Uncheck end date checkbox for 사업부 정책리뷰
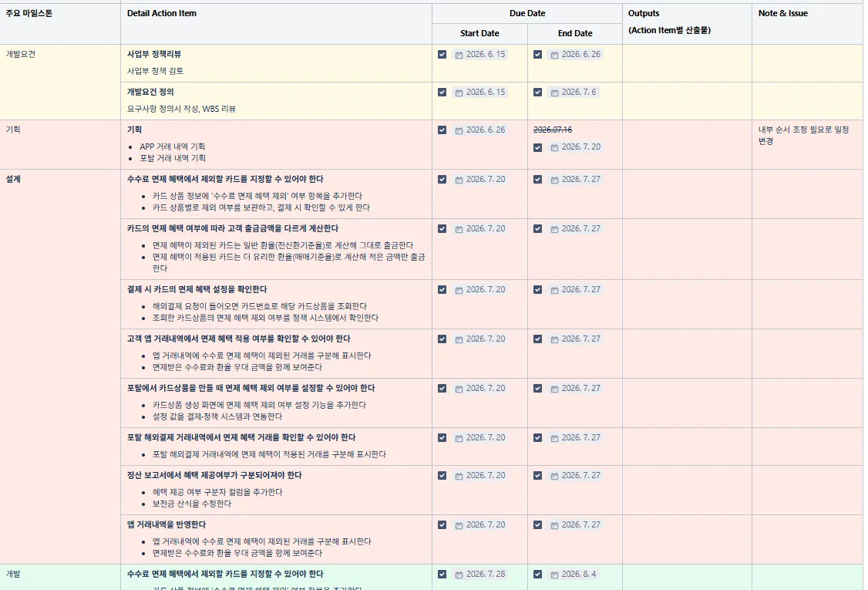Screen dimensions: 868x590 point(537,54)
